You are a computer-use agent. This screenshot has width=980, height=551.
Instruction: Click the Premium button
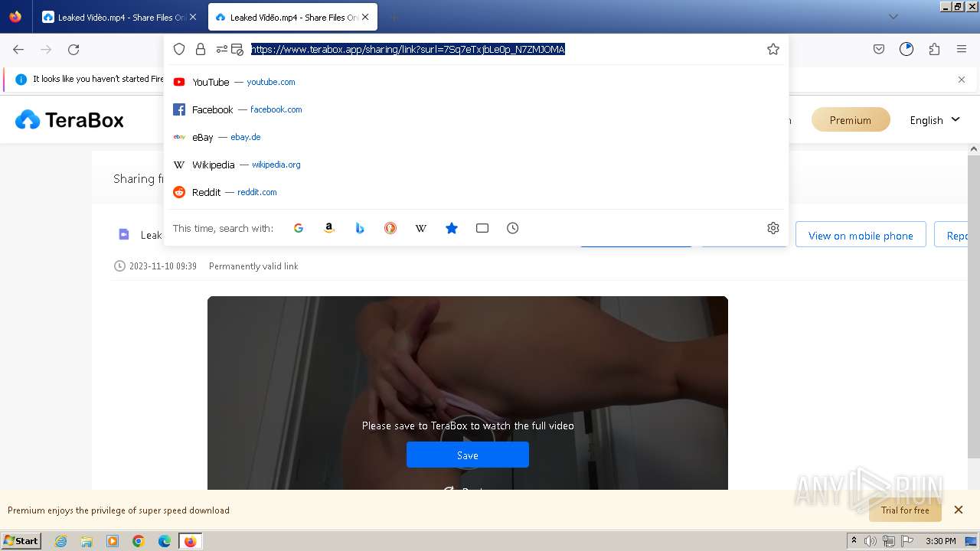(x=851, y=119)
